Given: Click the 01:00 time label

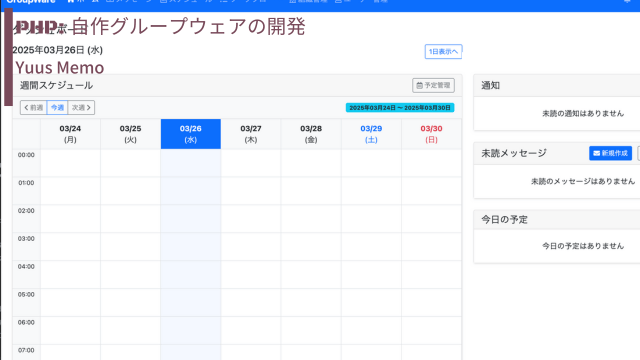Looking at the screenshot, I should (x=26, y=182).
